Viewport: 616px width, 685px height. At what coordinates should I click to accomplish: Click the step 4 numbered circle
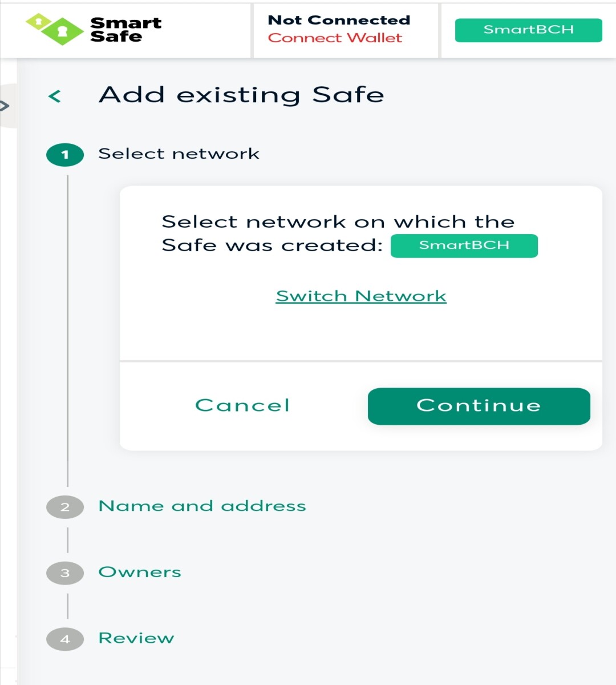65,639
